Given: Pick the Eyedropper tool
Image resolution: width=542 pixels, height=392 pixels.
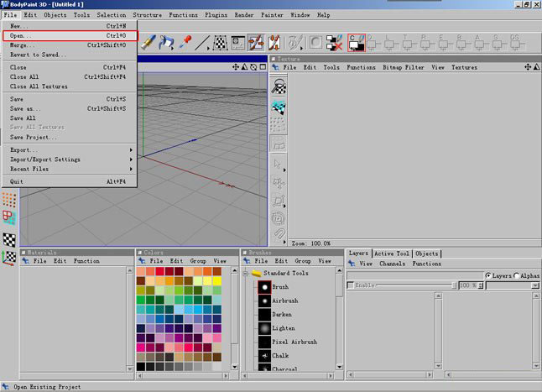Looking at the screenshot, I should pyautogui.click(x=185, y=42).
